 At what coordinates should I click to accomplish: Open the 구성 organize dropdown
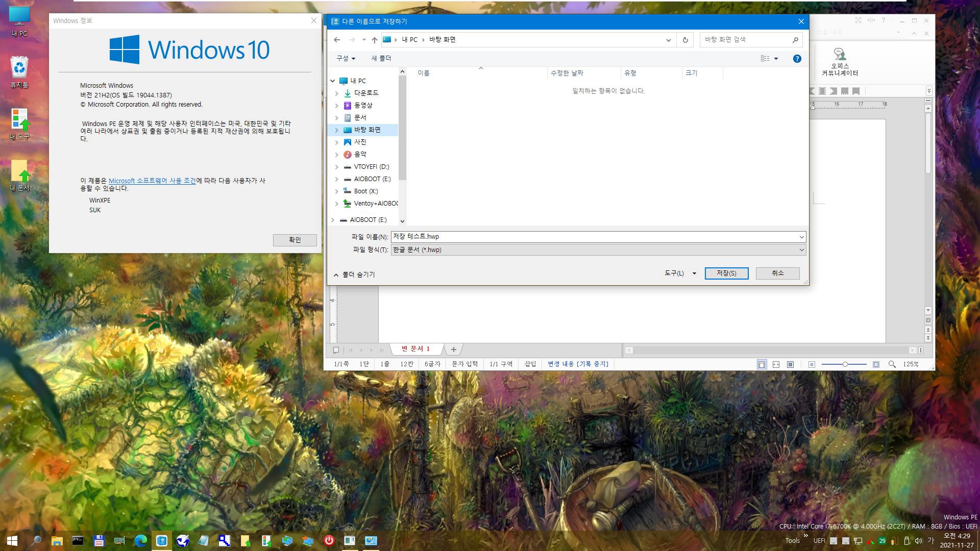coord(346,59)
